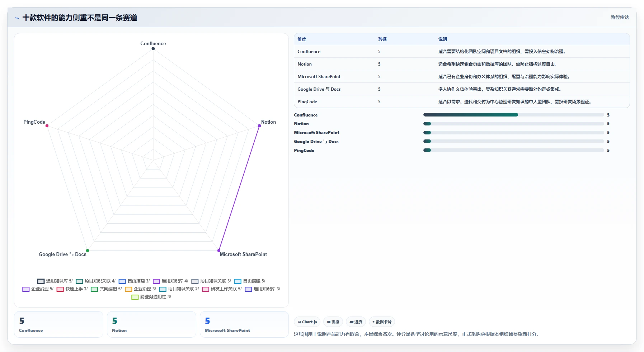Click the cyan swatch for 项目知识关联 2/
644x352 pixels.
[x=163, y=289]
